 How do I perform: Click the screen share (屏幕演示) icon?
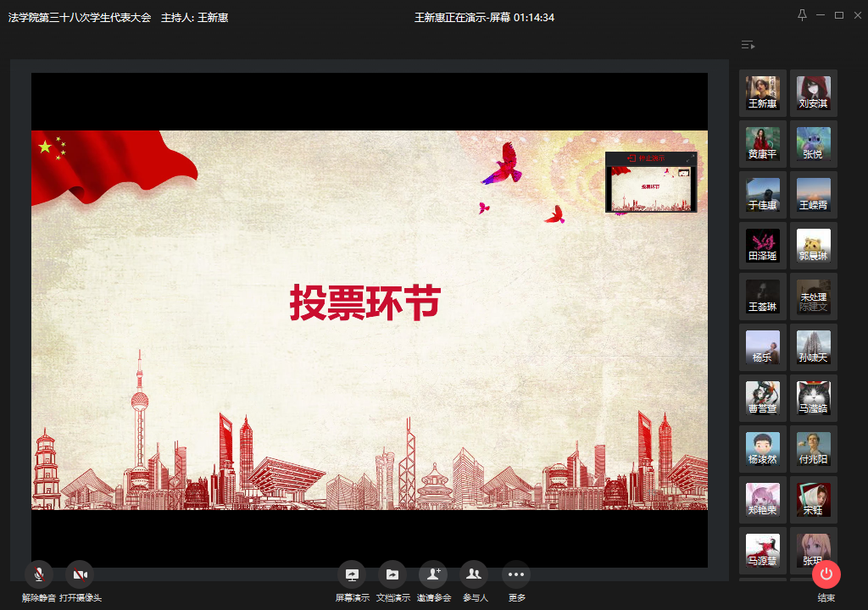(x=352, y=575)
